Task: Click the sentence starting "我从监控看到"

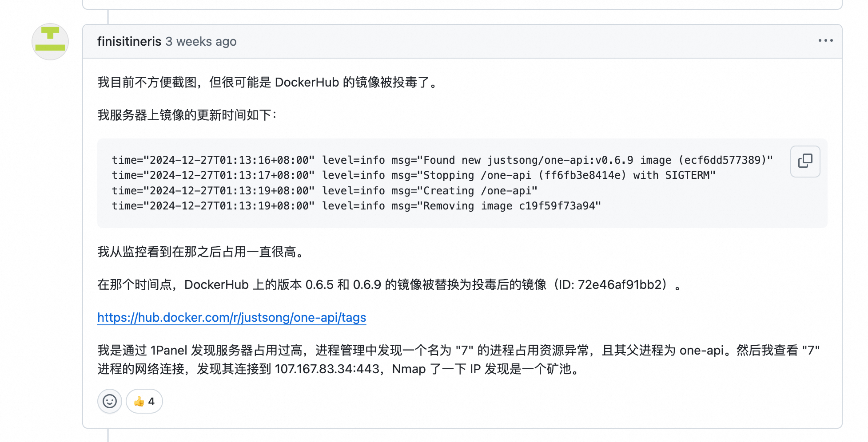Action: (x=201, y=252)
